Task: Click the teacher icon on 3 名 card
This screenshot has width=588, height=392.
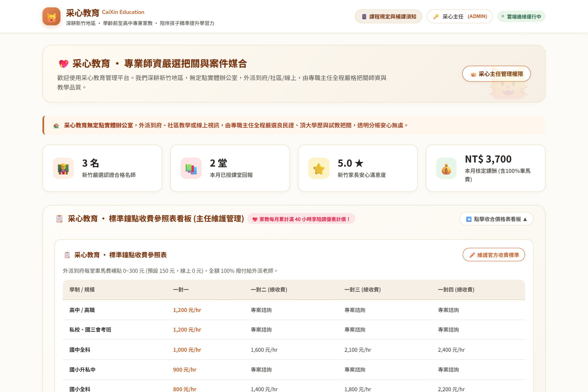Action: pyautogui.click(x=63, y=169)
